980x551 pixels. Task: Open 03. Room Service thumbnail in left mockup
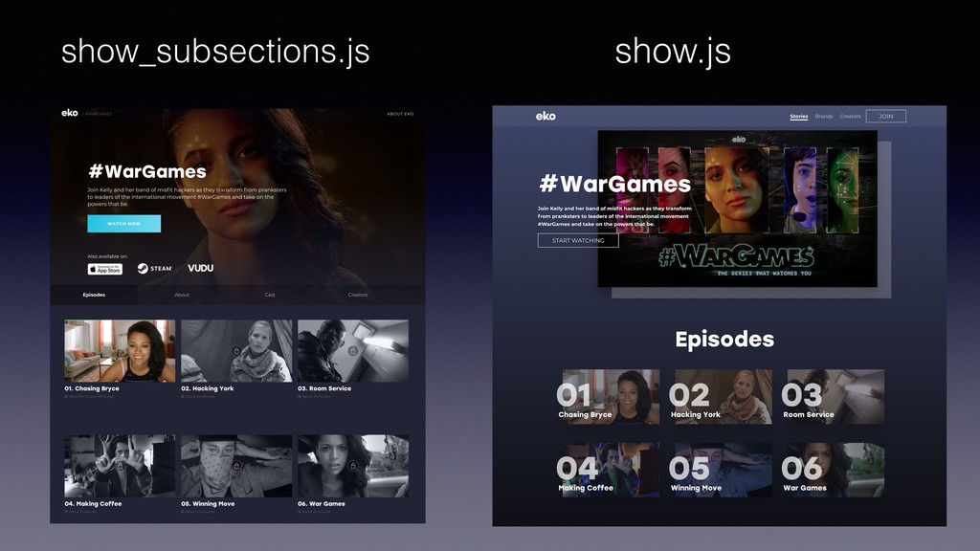[353, 350]
